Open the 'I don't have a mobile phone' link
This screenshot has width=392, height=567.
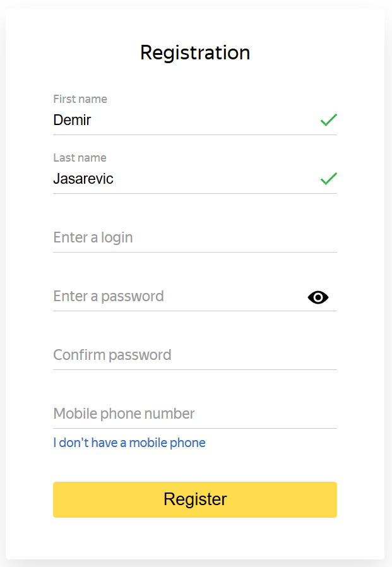coord(129,443)
